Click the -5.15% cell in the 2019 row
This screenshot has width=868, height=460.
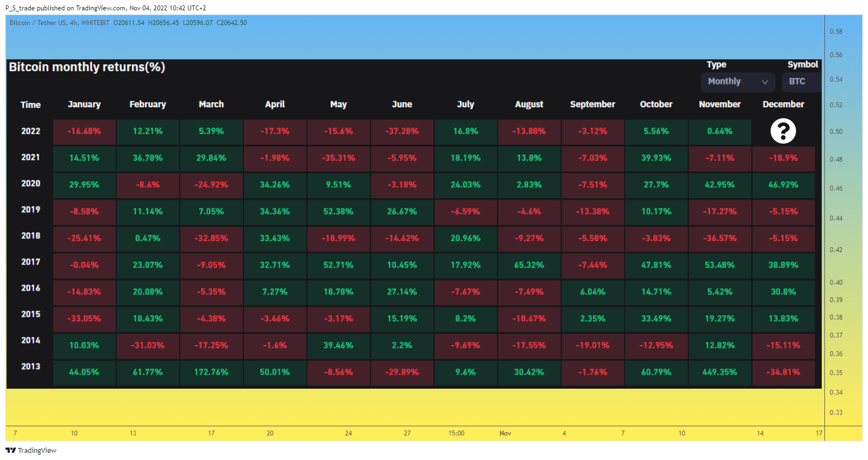click(x=783, y=212)
